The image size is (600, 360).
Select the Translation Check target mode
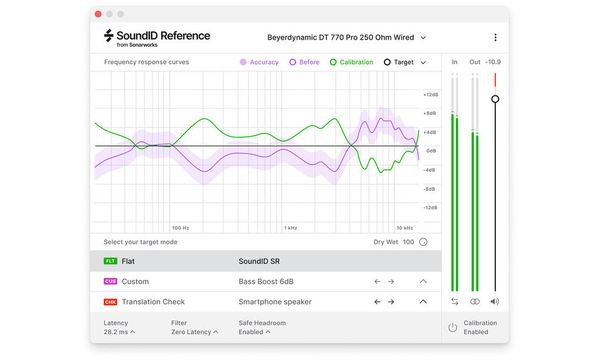[266, 302]
